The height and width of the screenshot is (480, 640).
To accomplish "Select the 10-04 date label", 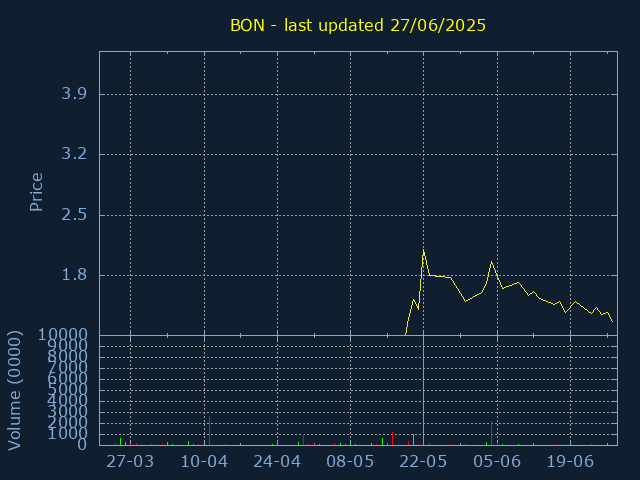I will [x=204, y=462].
